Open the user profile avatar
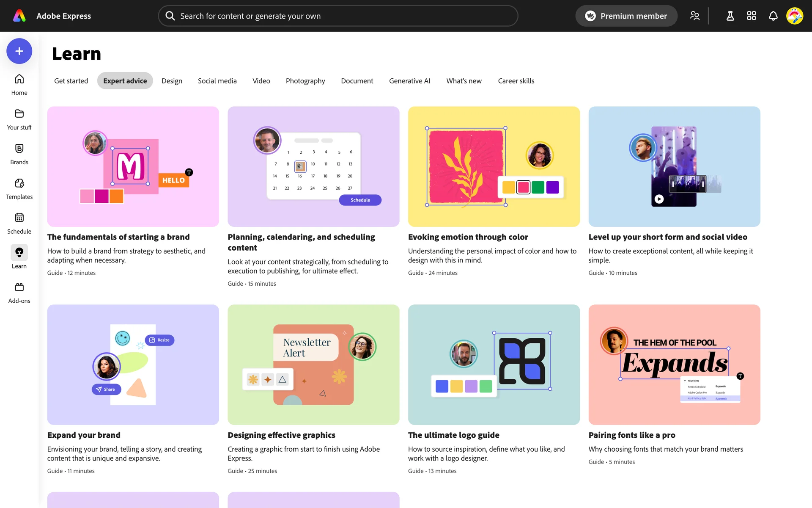Image resolution: width=812 pixels, height=508 pixels. (x=794, y=16)
